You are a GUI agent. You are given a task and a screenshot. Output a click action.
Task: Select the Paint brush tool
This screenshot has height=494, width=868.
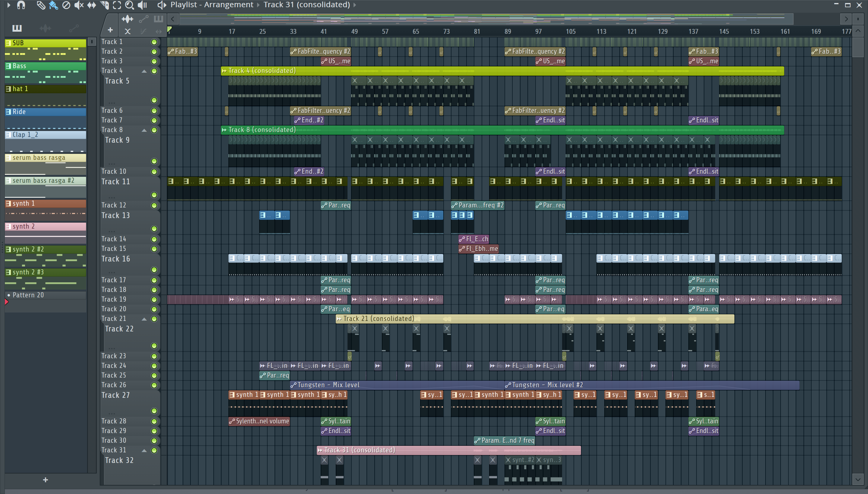(x=53, y=5)
